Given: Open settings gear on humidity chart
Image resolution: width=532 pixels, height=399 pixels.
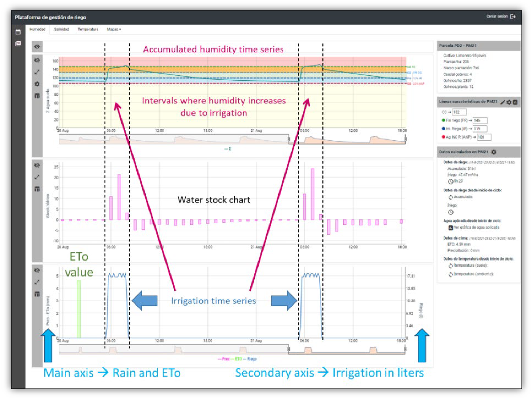Looking at the screenshot, I should click(37, 84).
